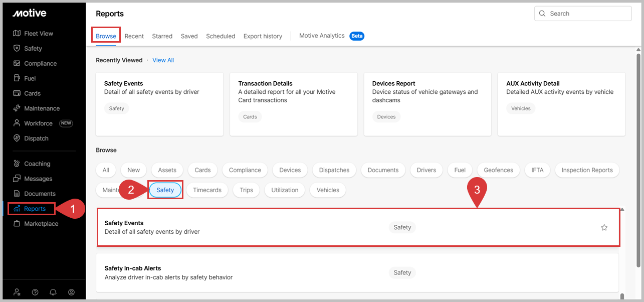Click the Motive logo
The width and height of the screenshot is (644, 302).
(x=30, y=14)
